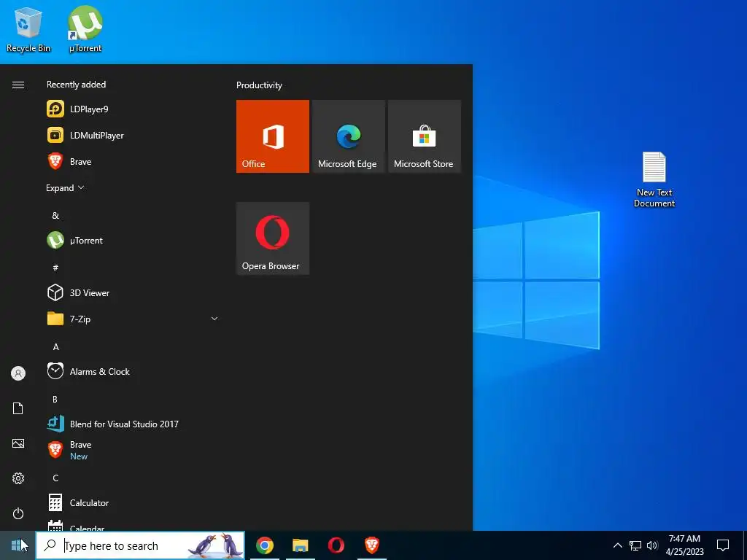The width and height of the screenshot is (747, 560).
Task: Click the hamburger menu in Start
Action: 18,85
